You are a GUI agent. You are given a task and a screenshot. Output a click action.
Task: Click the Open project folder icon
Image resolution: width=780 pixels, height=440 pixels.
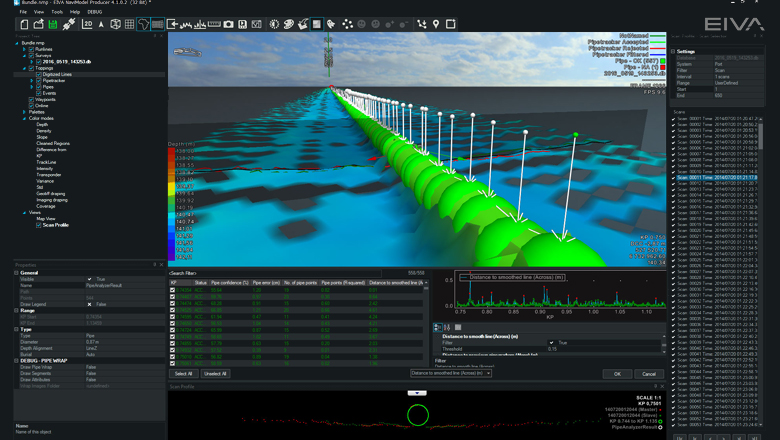pyautogui.click(x=38, y=24)
